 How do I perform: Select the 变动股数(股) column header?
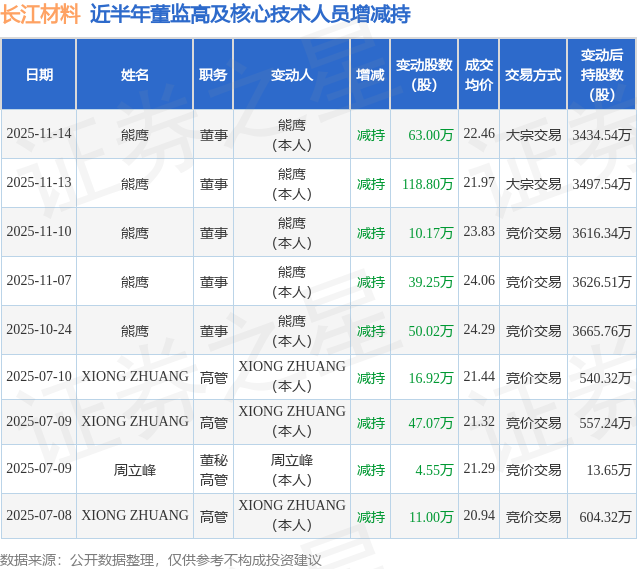point(424,75)
